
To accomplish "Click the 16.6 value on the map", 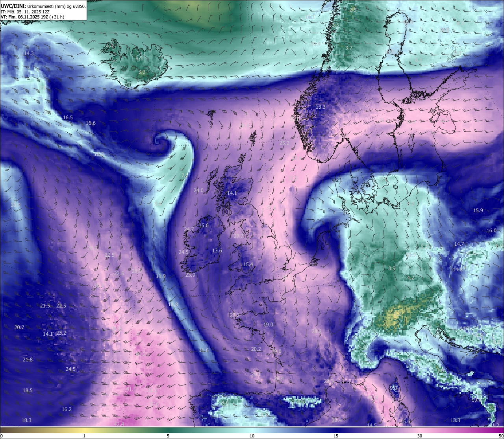I will point(91,123).
